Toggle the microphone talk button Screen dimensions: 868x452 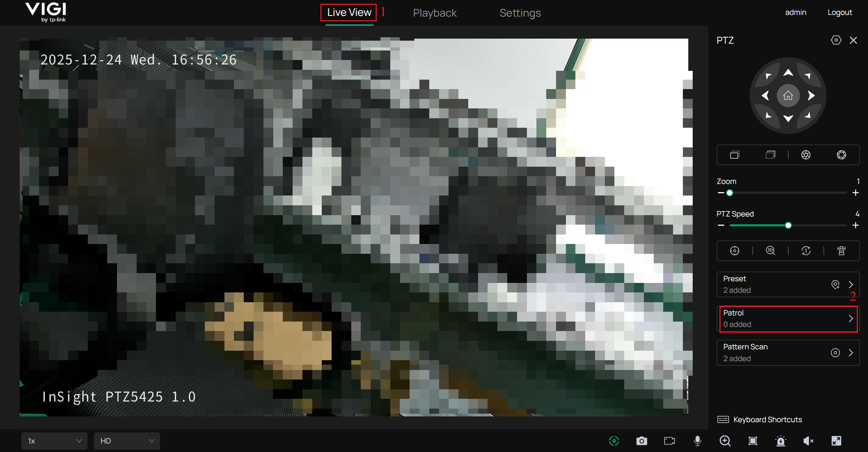697,441
